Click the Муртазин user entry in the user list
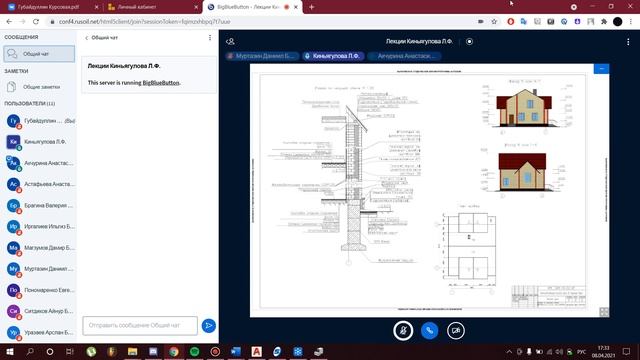The width and height of the screenshot is (640, 360). point(40,269)
